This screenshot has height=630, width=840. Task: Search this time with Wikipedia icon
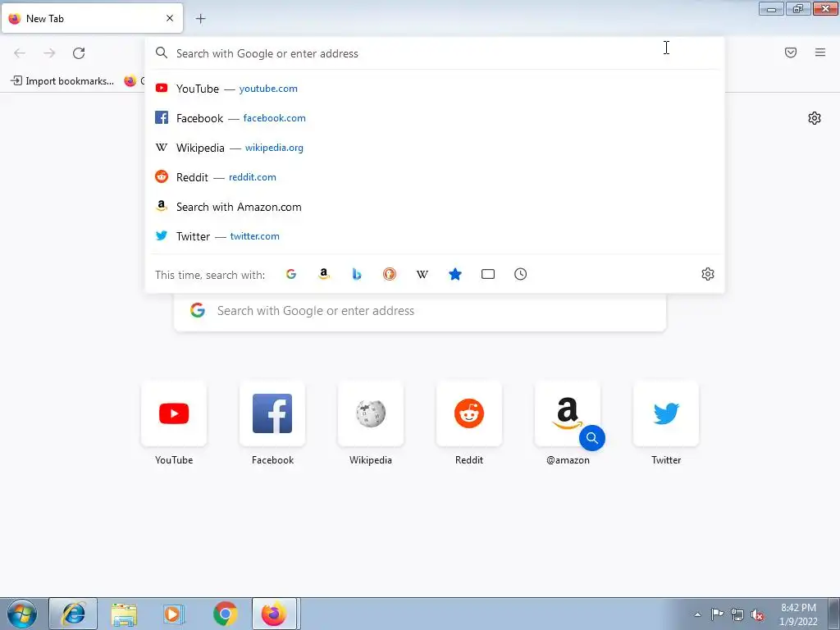click(422, 274)
